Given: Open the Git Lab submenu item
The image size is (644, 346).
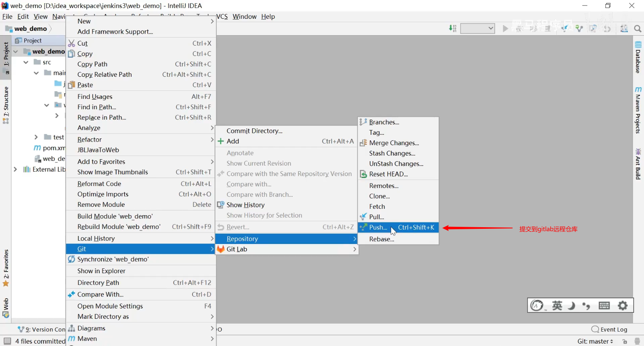Looking at the screenshot, I should (287, 249).
